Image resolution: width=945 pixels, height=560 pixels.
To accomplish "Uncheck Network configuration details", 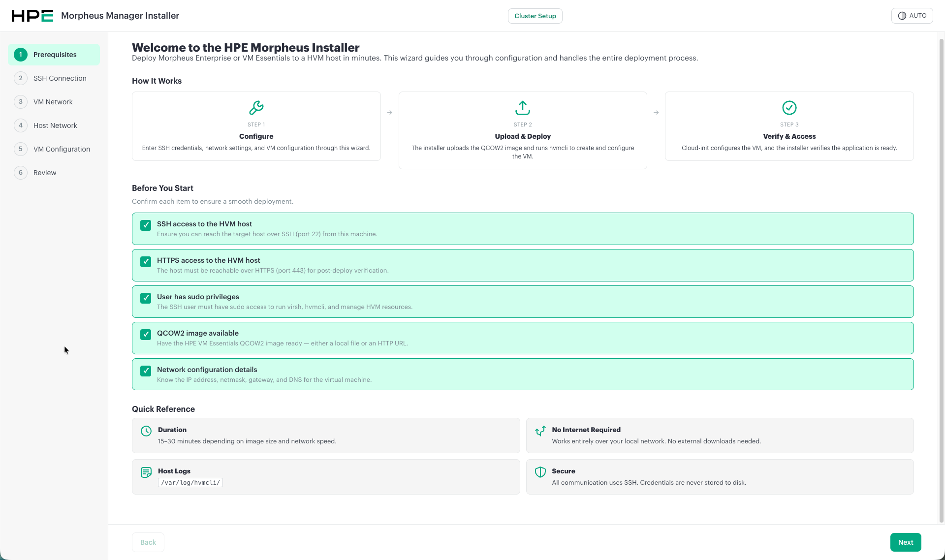I will pyautogui.click(x=146, y=371).
